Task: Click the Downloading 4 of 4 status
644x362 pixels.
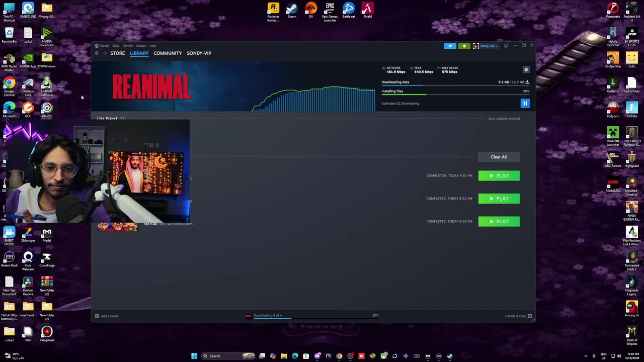Action: pos(268,315)
